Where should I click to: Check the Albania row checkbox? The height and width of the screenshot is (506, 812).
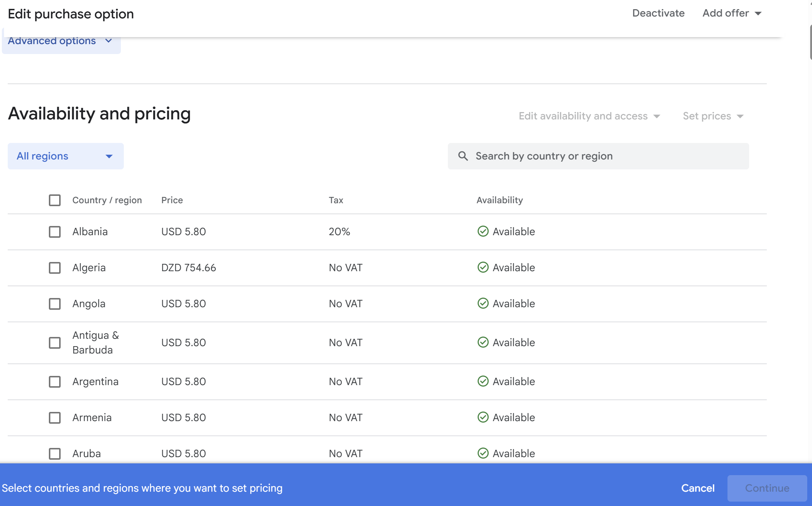[55, 232]
